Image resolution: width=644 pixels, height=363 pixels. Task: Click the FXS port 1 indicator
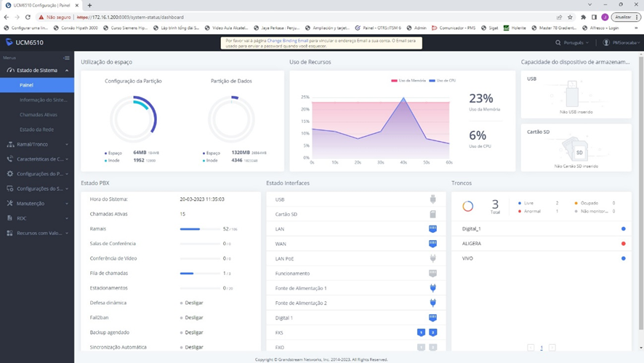tap(421, 332)
